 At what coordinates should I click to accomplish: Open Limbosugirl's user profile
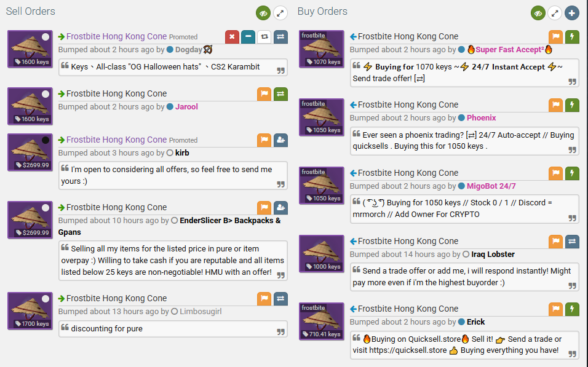coord(201,312)
